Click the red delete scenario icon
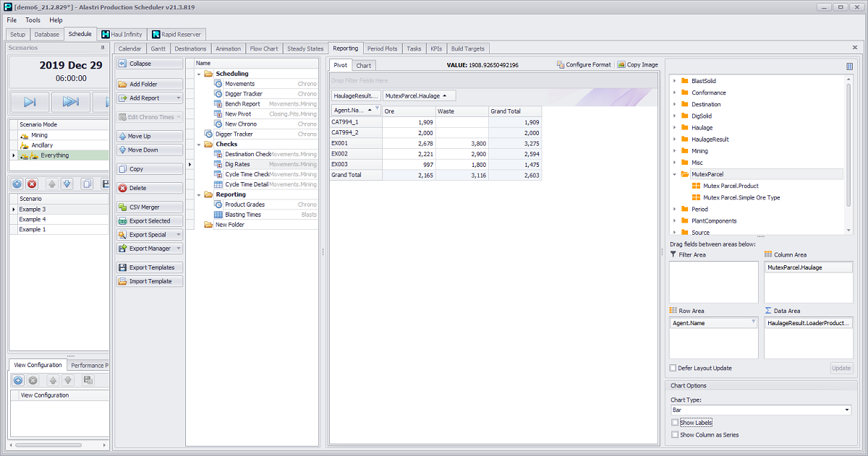The width and height of the screenshot is (868, 456). click(32, 184)
